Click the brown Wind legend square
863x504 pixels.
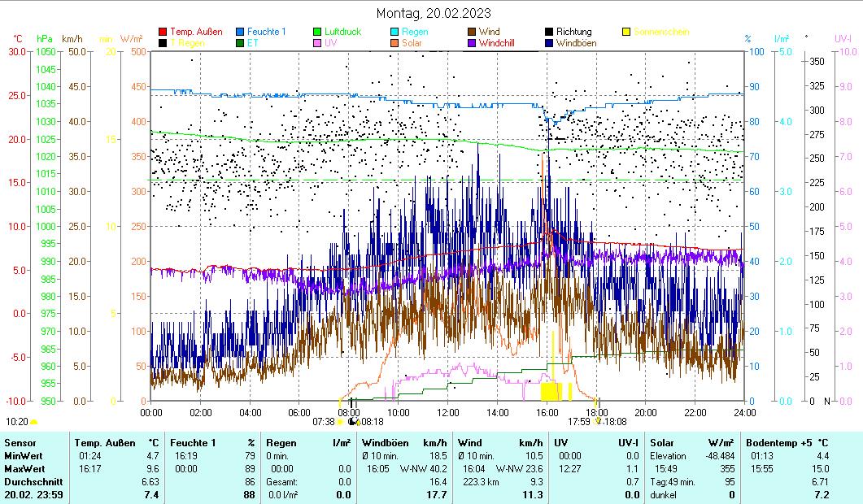pos(472,33)
